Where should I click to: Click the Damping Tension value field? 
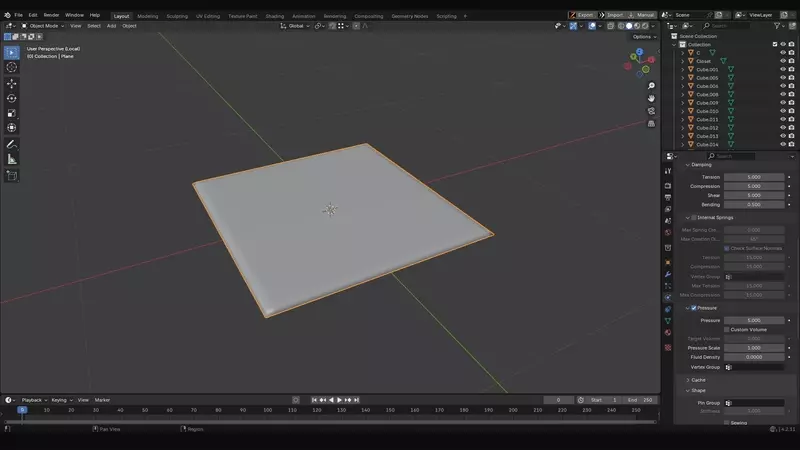click(754, 177)
